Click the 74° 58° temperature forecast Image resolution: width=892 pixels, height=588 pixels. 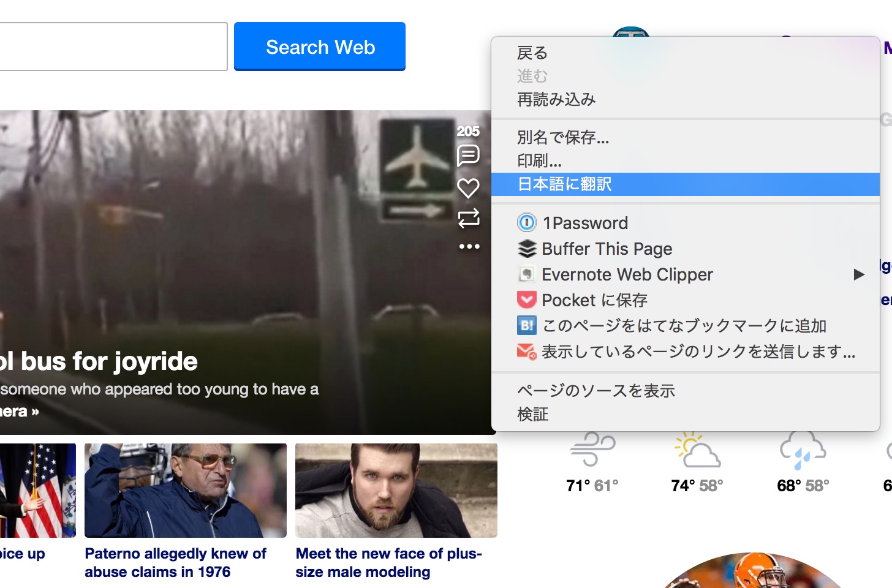pyautogui.click(x=697, y=486)
